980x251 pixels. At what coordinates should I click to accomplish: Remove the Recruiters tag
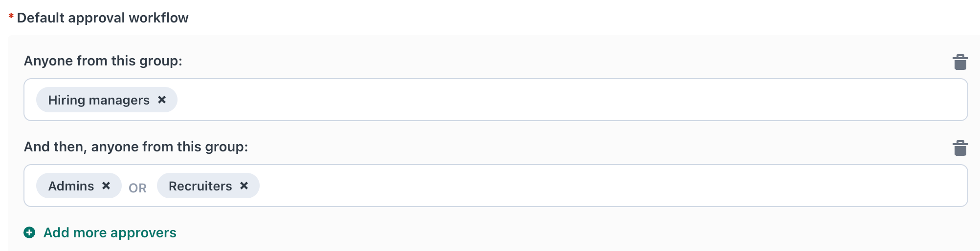pos(244,186)
